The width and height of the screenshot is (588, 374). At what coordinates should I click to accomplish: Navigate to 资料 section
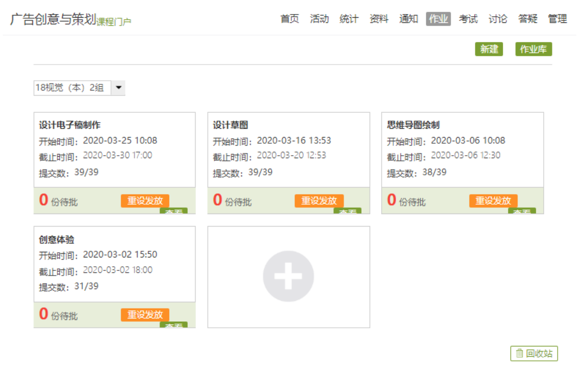(379, 19)
